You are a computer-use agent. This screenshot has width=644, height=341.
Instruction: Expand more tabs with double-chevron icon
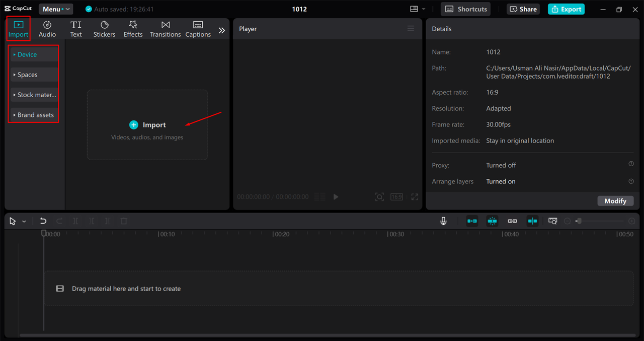(221, 30)
